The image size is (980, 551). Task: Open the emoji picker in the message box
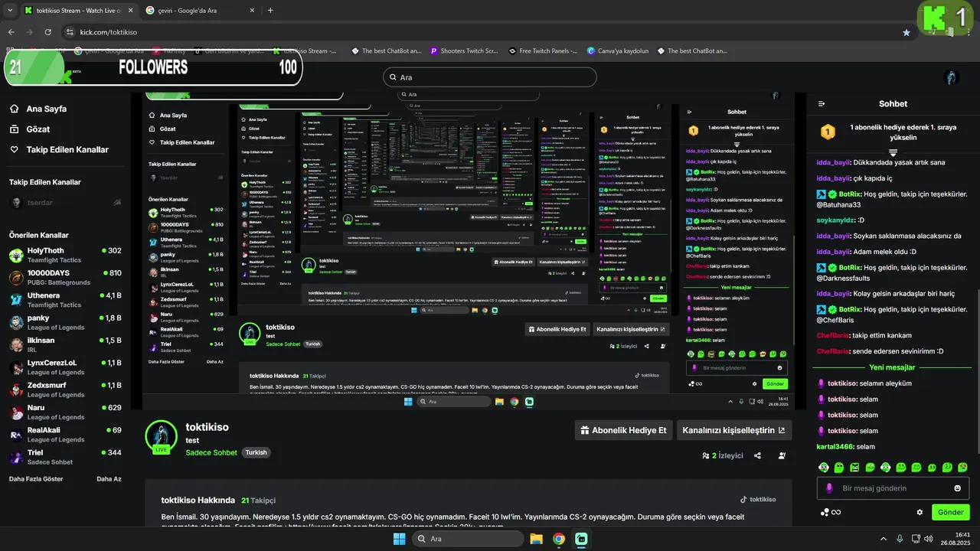(x=958, y=488)
